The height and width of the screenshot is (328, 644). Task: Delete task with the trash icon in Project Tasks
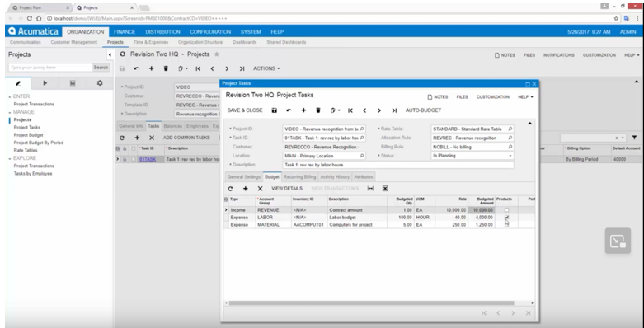(318, 110)
